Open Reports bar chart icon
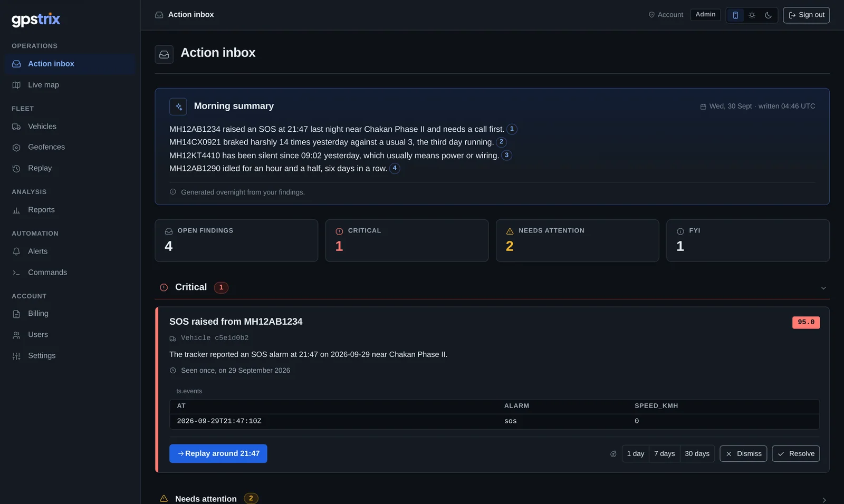 [16, 210]
